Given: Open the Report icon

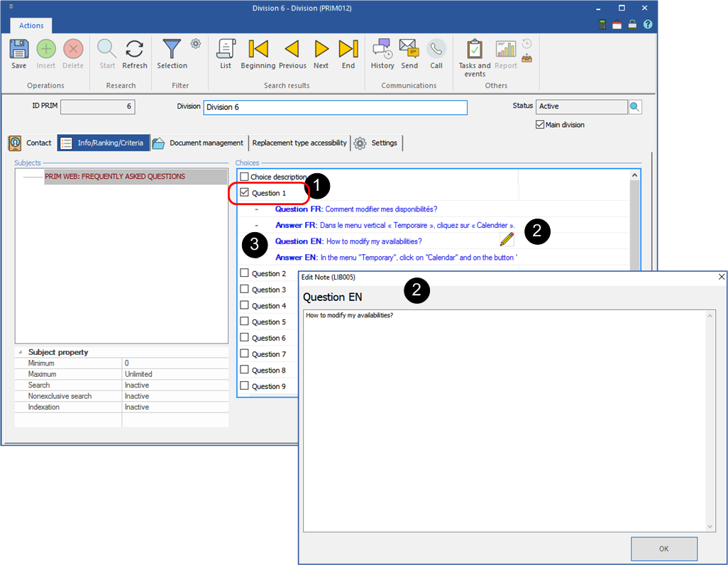Looking at the screenshot, I should [506, 49].
